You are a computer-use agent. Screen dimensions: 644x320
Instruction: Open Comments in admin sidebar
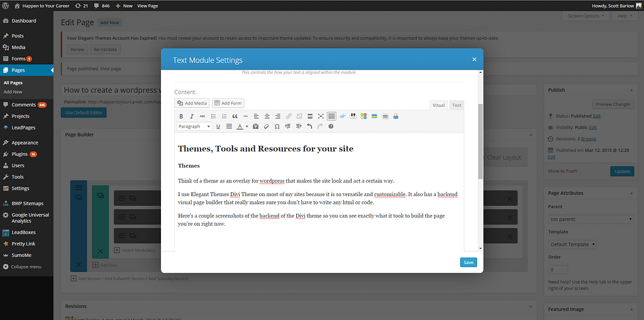pyautogui.click(x=23, y=105)
